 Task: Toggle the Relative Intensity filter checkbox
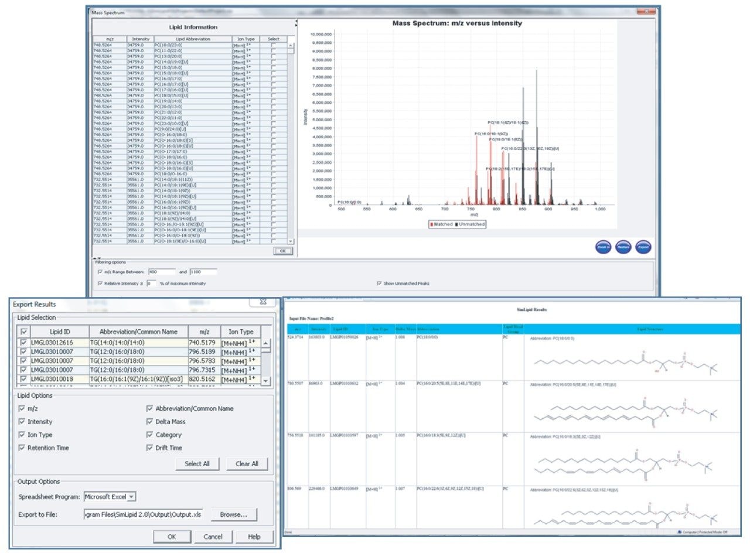tap(100, 284)
